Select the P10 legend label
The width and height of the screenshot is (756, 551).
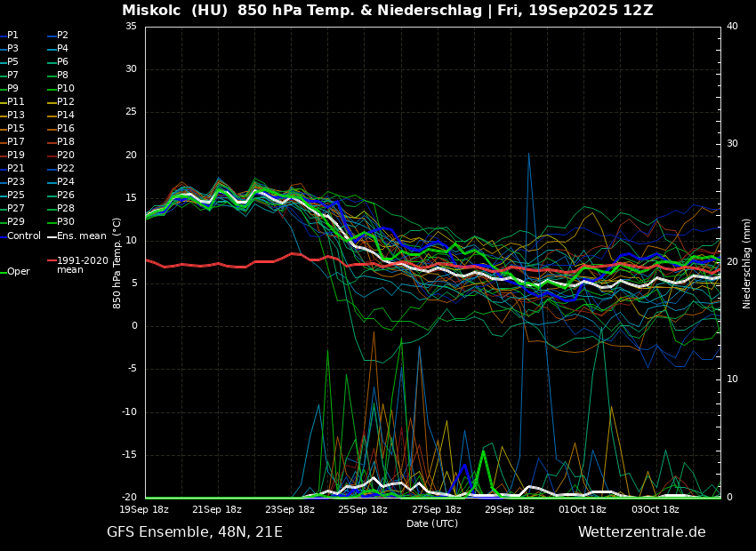[66, 89]
